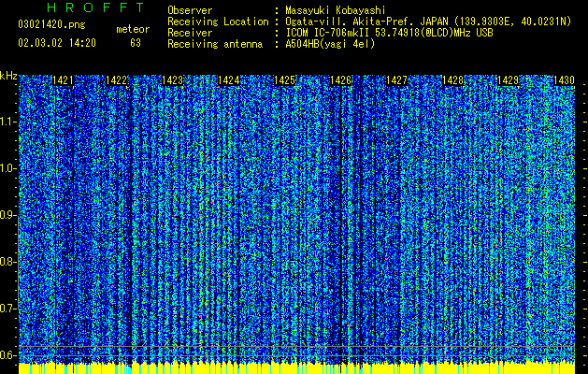588x374 pixels.
Task: Click the Ogata-vill. Akita-Pref. JAPAN location text
Action: [x=428, y=22]
